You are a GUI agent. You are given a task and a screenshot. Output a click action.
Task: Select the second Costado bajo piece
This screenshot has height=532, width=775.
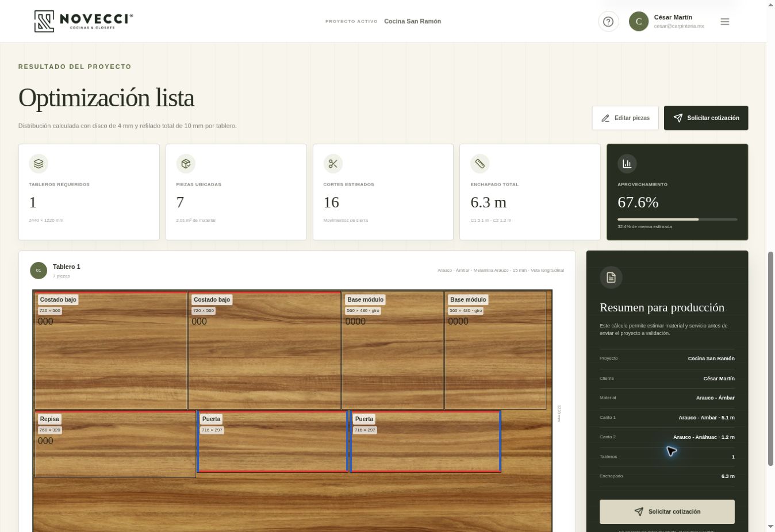(264, 350)
